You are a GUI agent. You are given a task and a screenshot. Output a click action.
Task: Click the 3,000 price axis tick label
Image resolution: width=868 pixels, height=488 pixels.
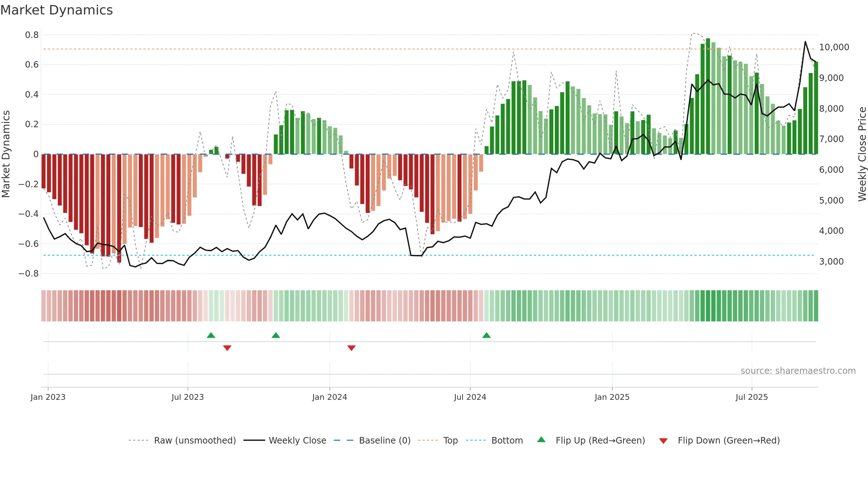831,261
